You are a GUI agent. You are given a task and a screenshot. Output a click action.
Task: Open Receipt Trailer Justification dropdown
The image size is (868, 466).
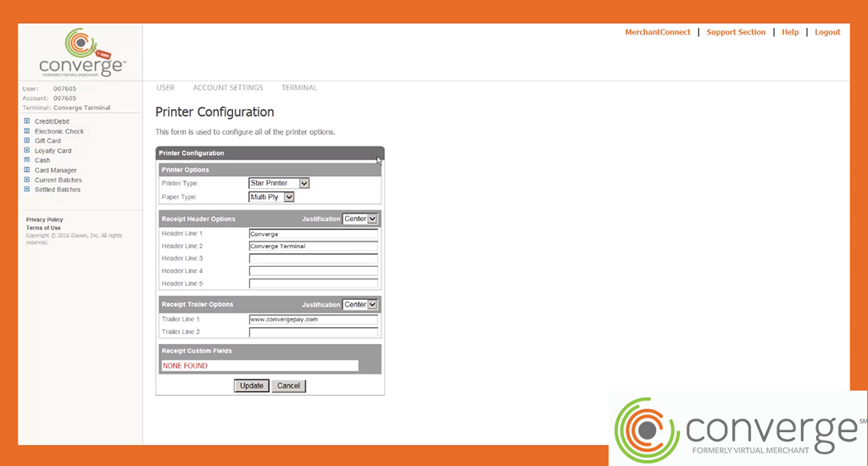click(360, 304)
